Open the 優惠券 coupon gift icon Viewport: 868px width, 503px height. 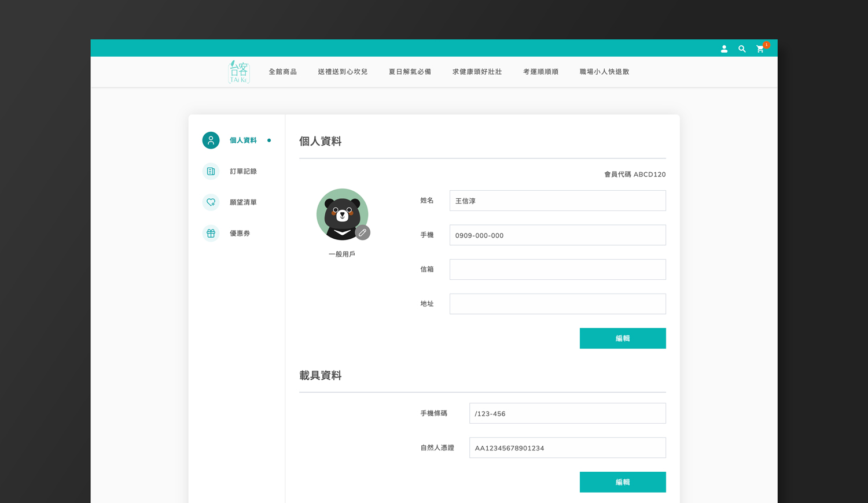point(211,234)
